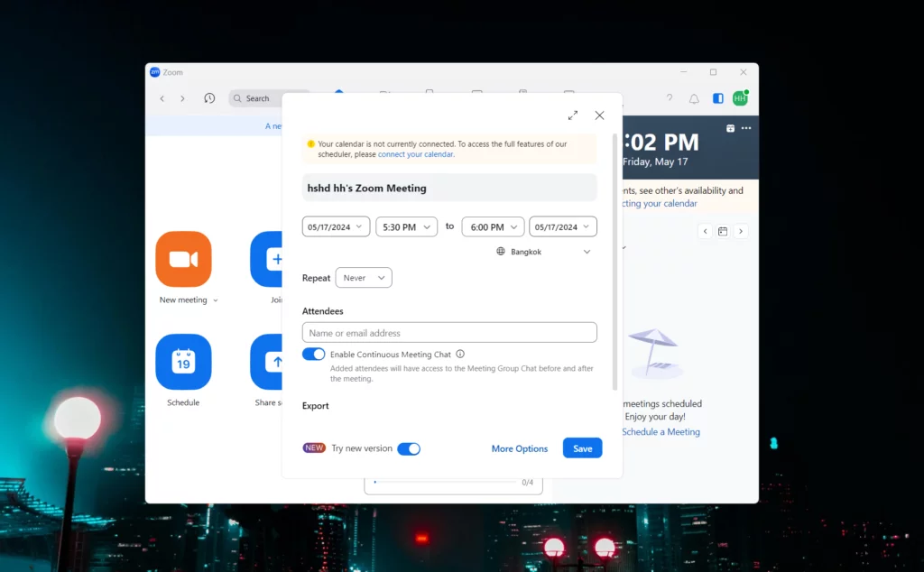Click More Options

click(x=519, y=448)
